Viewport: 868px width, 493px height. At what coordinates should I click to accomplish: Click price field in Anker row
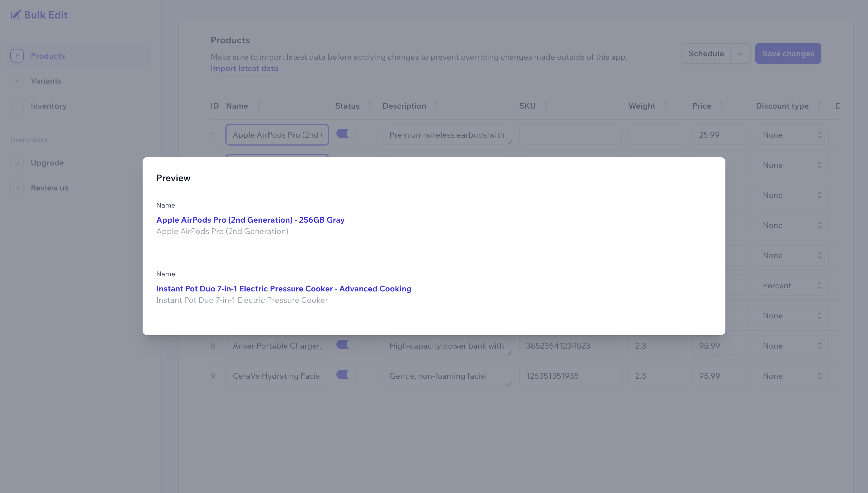721,346
